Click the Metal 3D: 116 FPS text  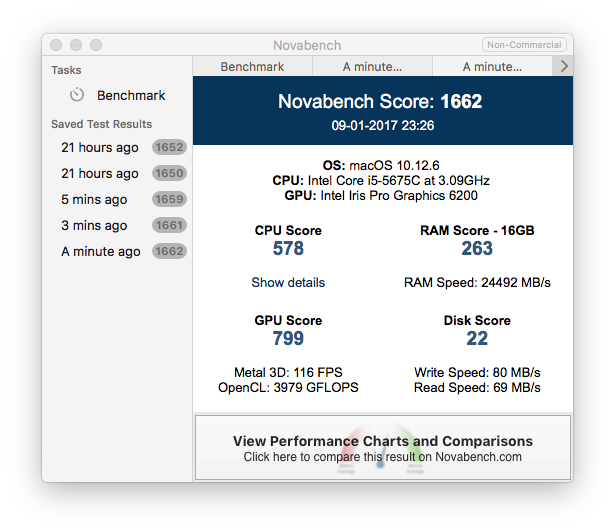coord(288,372)
